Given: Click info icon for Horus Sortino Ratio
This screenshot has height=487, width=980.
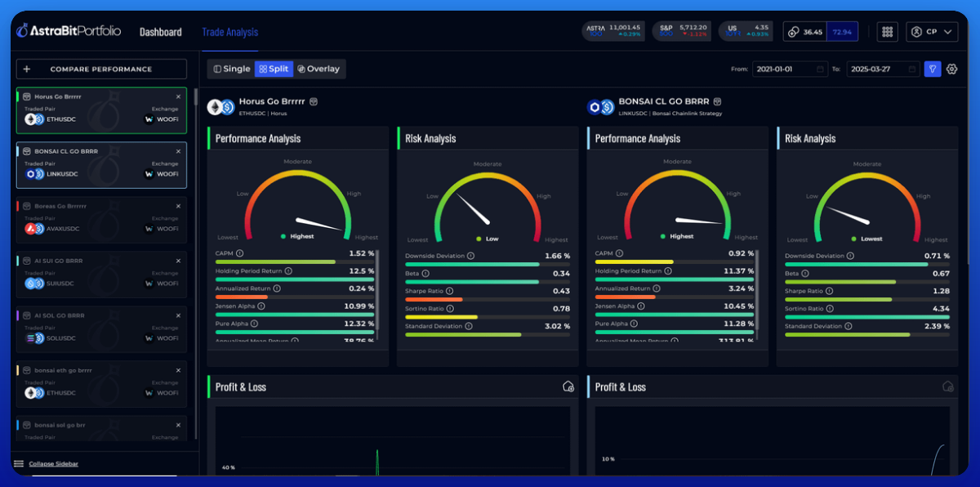Looking at the screenshot, I should 451,309.
